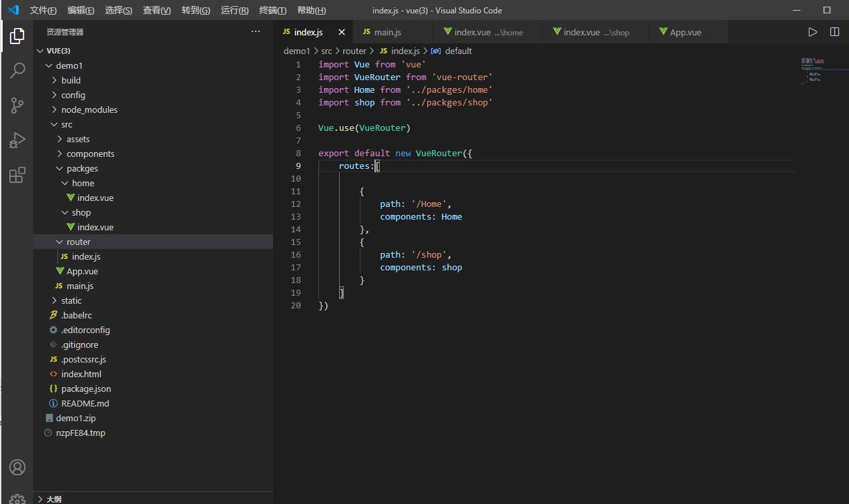The image size is (849, 504).
Task: Open the Source Control view
Action: click(17, 105)
